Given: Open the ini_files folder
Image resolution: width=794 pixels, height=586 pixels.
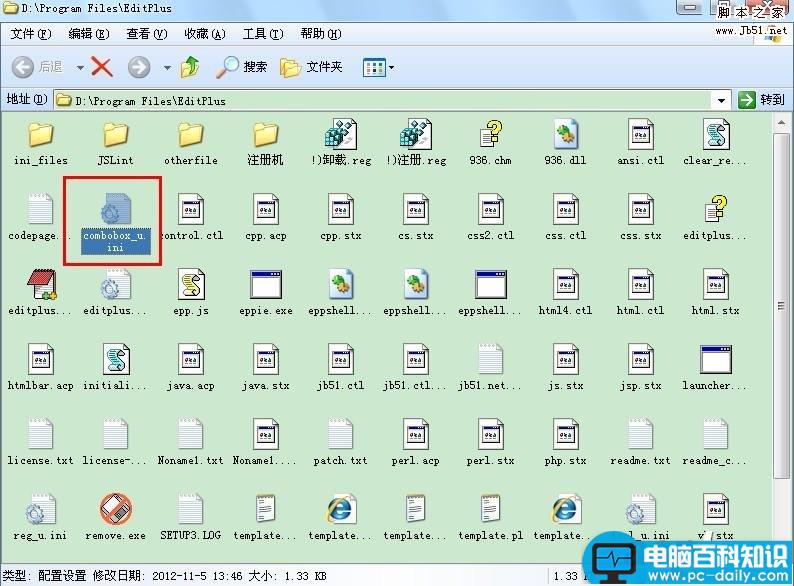Looking at the screenshot, I should (x=41, y=144).
